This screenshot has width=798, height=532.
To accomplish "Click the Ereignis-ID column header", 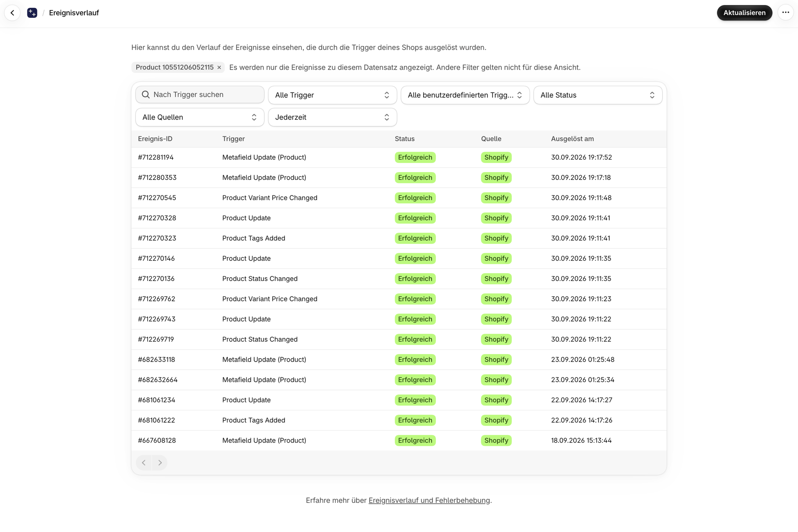I will pos(155,139).
